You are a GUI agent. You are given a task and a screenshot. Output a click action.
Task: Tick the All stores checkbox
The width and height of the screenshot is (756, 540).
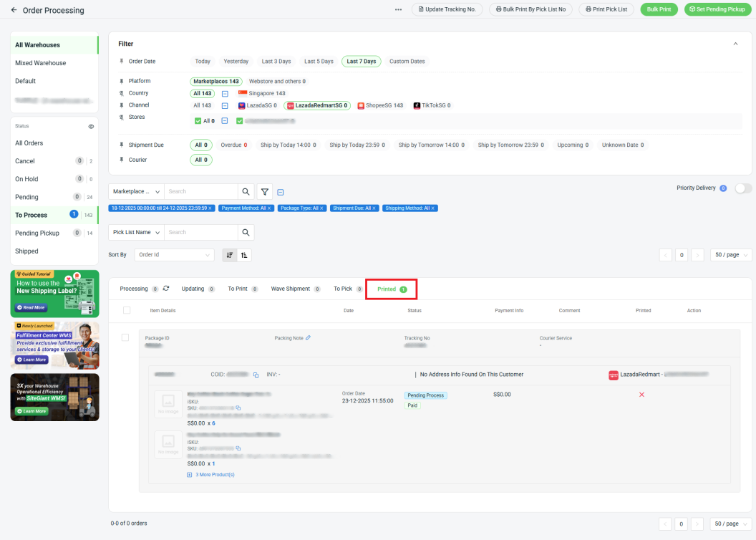click(198, 121)
